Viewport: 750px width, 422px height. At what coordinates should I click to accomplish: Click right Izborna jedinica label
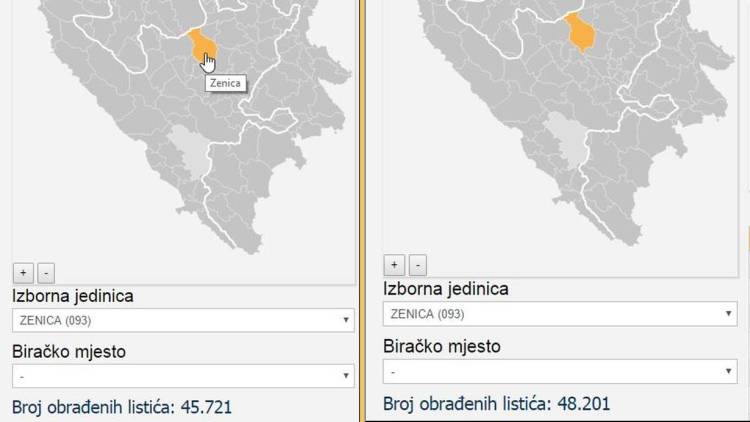(x=446, y=289)
